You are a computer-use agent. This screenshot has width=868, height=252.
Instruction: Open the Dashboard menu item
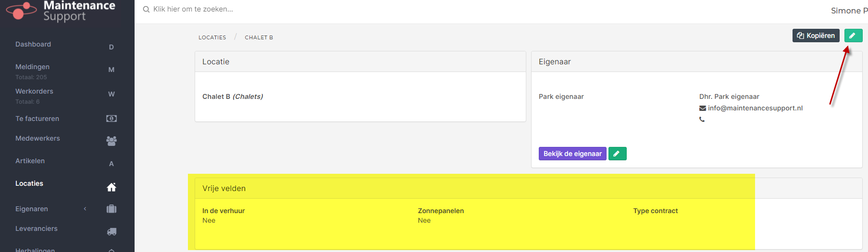tap(33, 44)
